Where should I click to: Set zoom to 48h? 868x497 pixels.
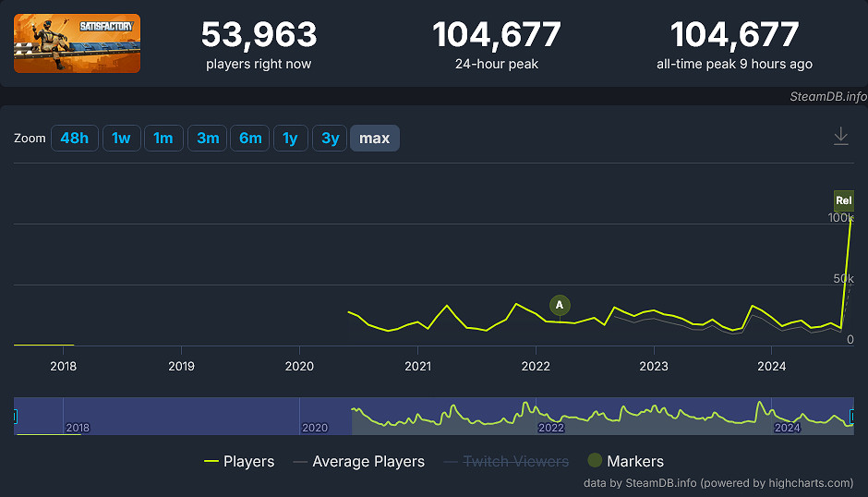pyautogui.click(x=74, y=139)
